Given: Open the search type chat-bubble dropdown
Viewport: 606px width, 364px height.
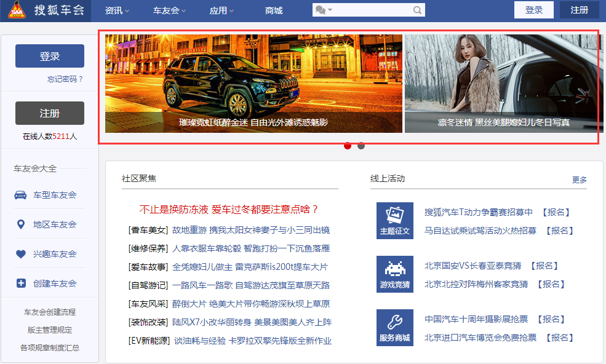Looking at the screenshot, I should [x=324, y=10].
